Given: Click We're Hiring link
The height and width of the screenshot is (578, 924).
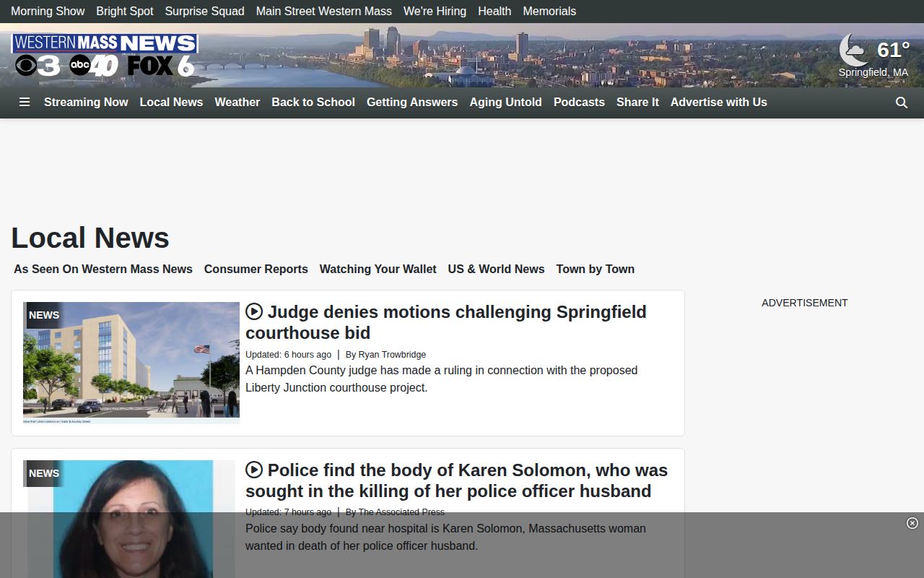Looking at the screenshot, I should coord(435,12).
